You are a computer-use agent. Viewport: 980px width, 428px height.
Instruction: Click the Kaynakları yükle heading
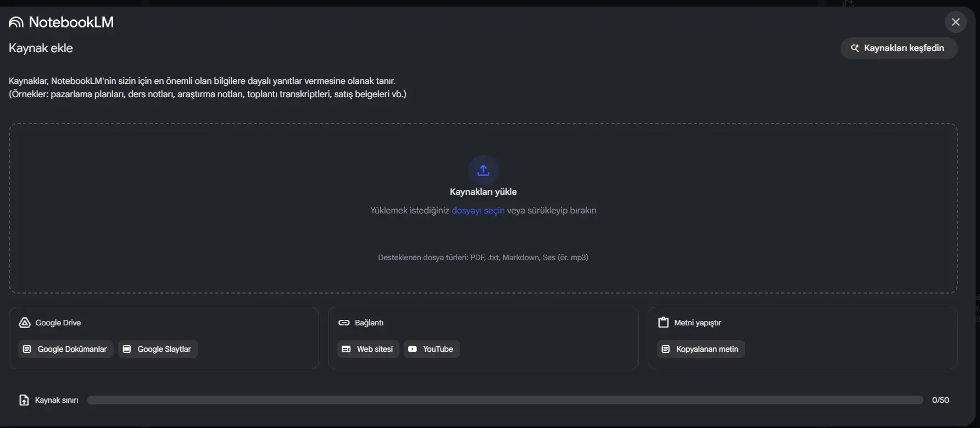[x=483, y=192]
